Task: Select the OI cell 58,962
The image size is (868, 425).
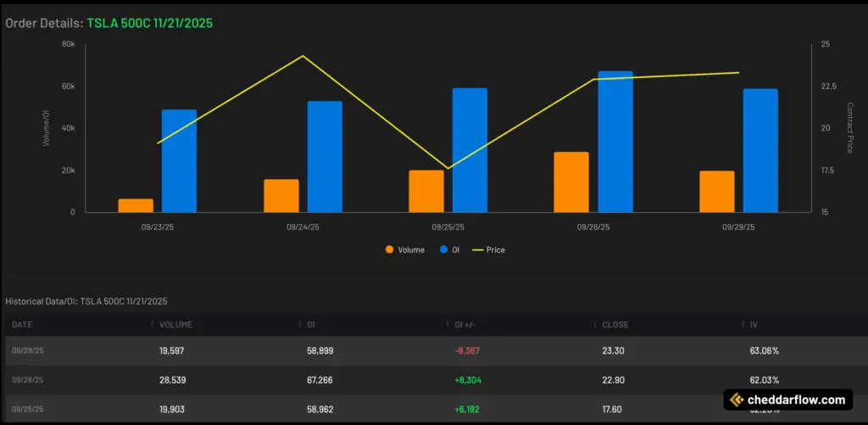Action: pyautogui.click(x=320, y=410)
